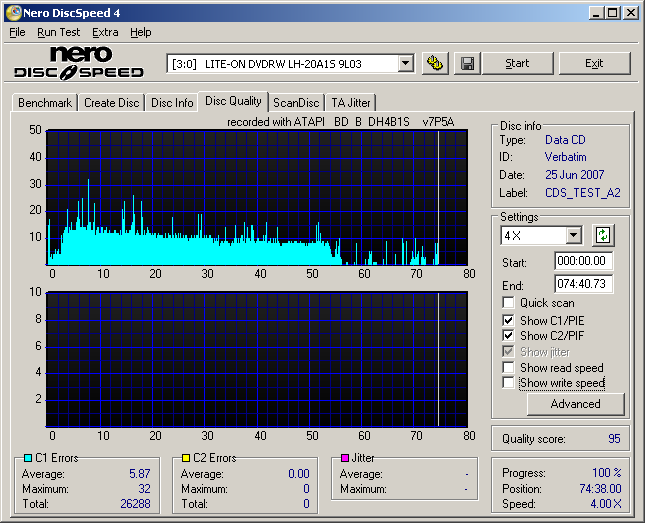Switch to the Benchmark tab

tap(45, 102)
